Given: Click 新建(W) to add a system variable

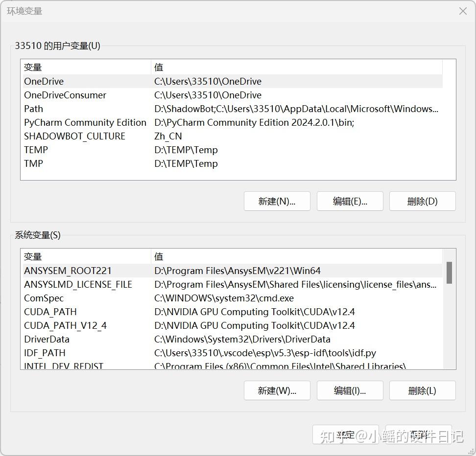Looking at the screenshot, I should point(277,390).
